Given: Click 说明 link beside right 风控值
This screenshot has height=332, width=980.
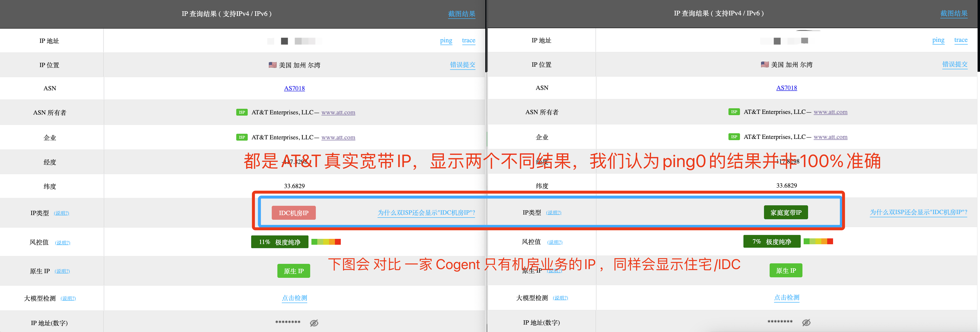Looking at the screenshot, I should pos(555,243).
